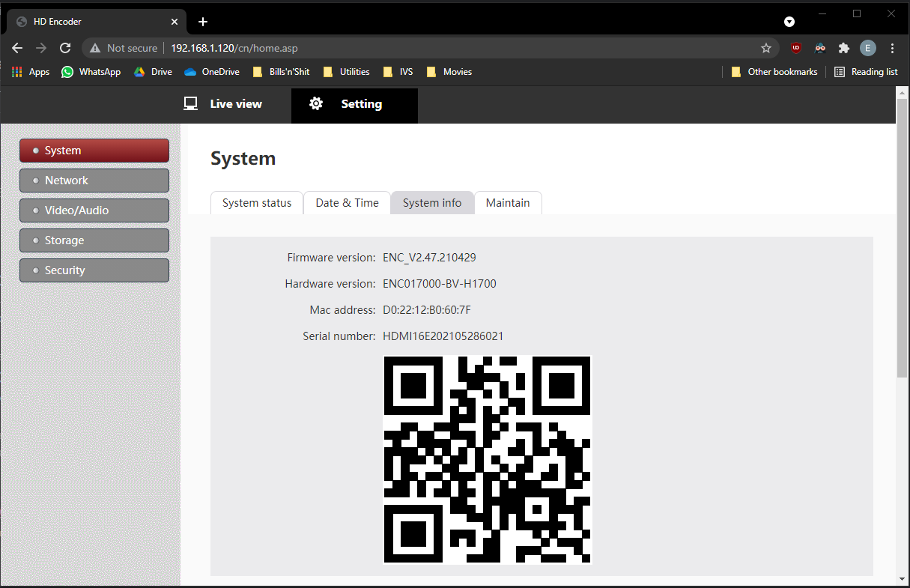This screenshot has width=910, height=588.
Task: Click the HD Encoder tab title
Action: point(58,22)
